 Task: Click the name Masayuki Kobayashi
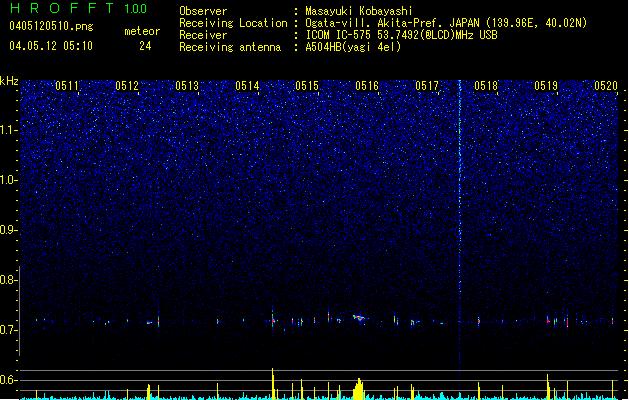(359, 11)
